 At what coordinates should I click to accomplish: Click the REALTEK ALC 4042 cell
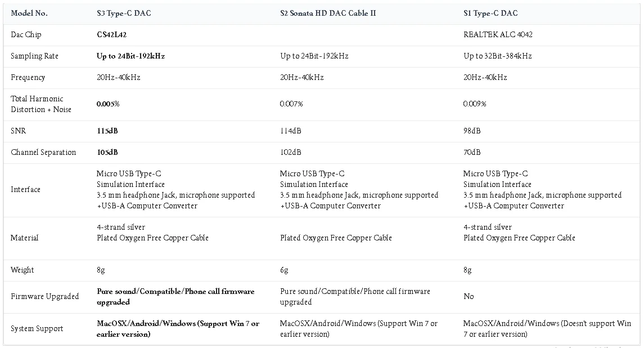(498, 34)
